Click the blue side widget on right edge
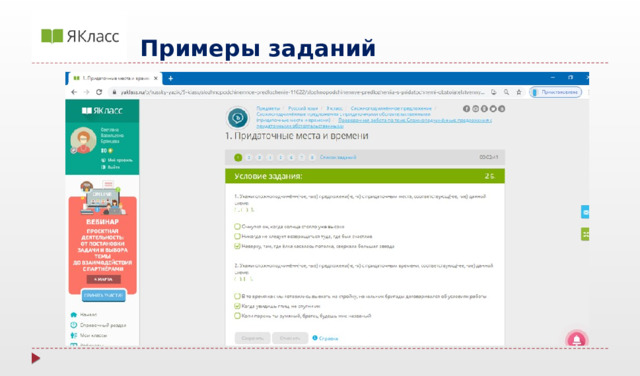 (585, 212)
